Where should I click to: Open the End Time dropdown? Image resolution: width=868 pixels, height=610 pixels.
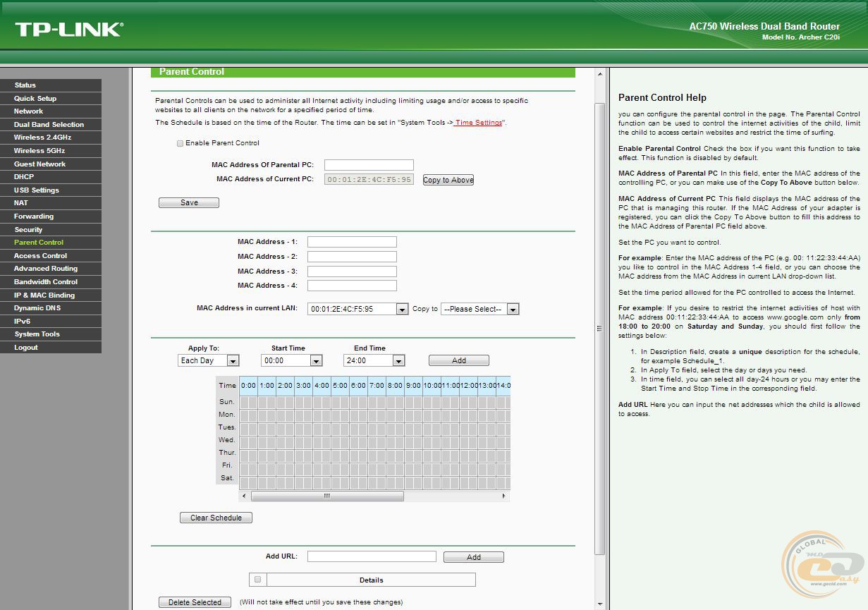pyautogui.click(x=374, y=360)
